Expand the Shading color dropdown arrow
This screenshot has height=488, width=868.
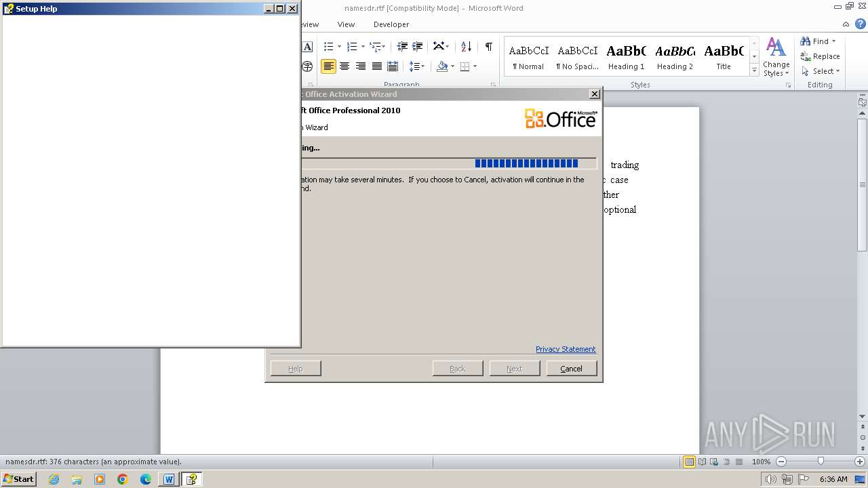coord(452,66)
